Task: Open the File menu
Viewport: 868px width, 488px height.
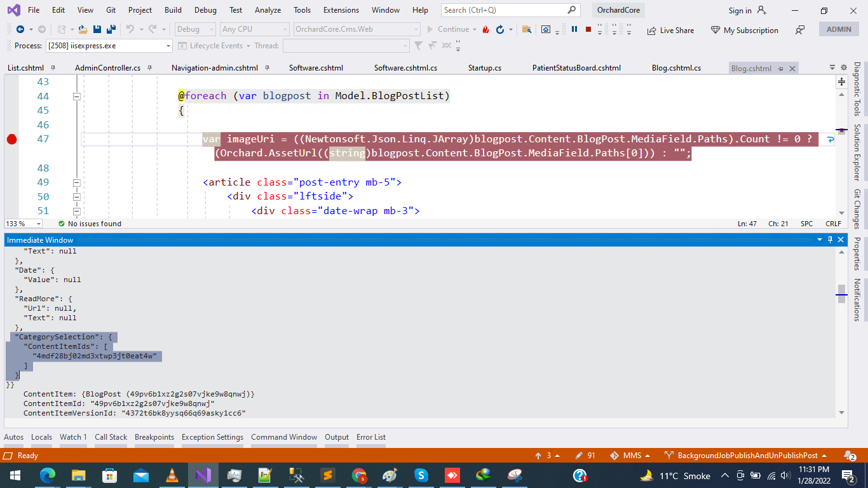Action: click(34, 10)
